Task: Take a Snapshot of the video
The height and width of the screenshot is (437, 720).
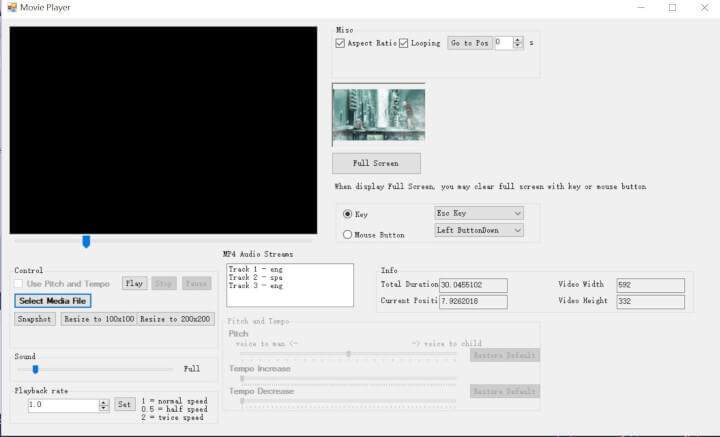Action: point(35,319)
